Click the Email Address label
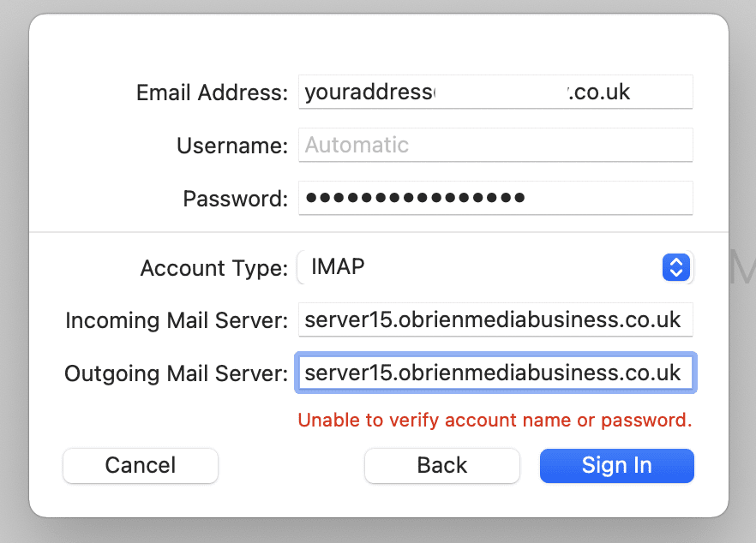Screen dimensions: 756x543 [x=212, y=93]
